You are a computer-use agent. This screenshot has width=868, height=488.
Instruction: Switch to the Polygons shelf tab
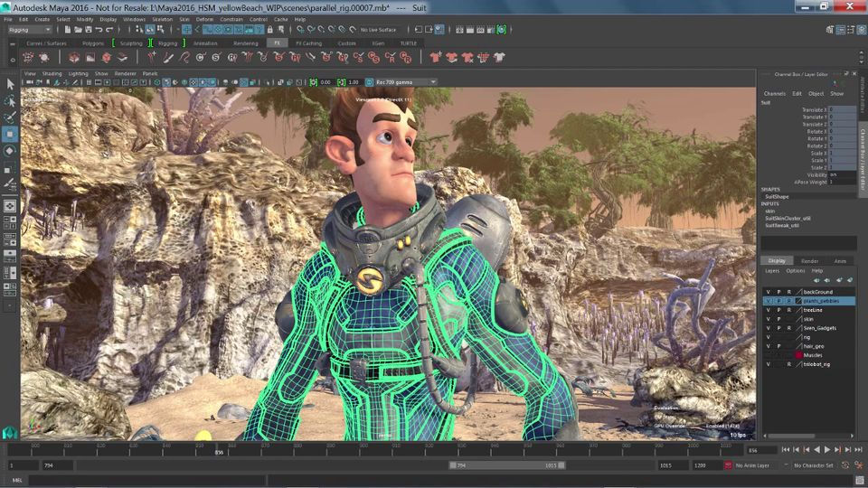[92, 43]
